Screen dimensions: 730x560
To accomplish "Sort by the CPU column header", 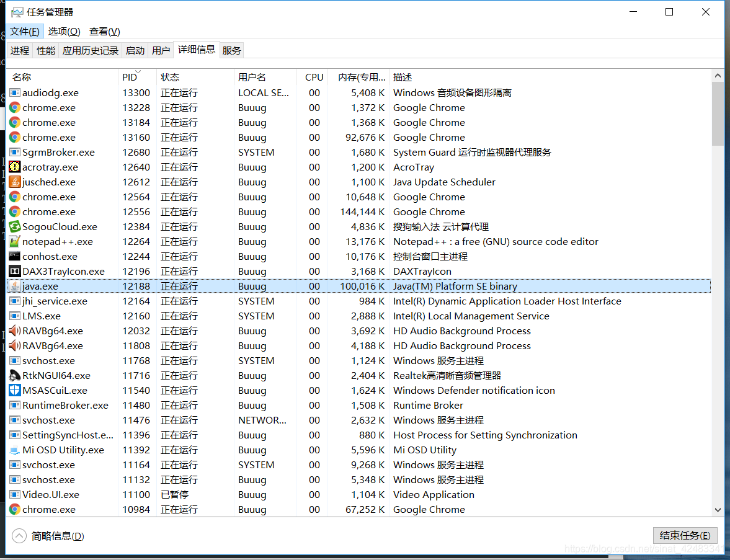I will (x=312, y=78).
